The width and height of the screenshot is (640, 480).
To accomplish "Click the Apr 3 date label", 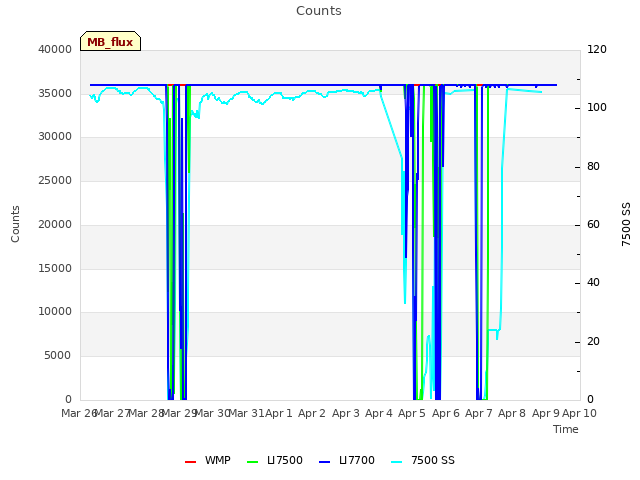I will (346, 413).
